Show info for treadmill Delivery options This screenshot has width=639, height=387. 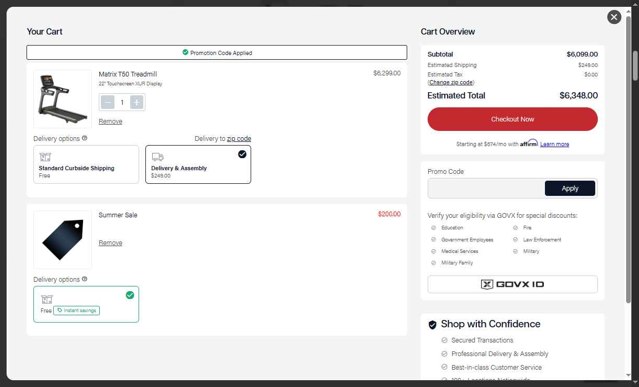84,138
